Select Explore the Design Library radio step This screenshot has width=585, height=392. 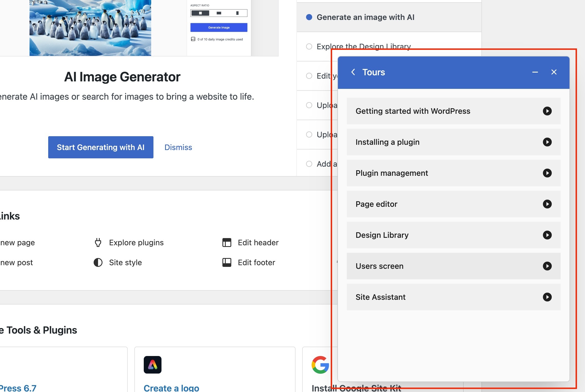[x=309, y=47]
